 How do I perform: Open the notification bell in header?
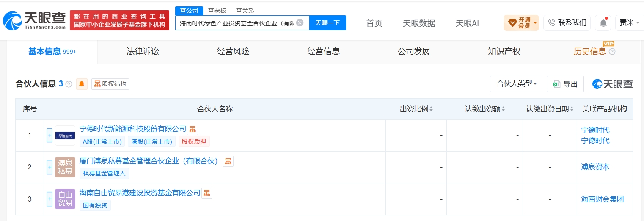(x=603, y=23)
